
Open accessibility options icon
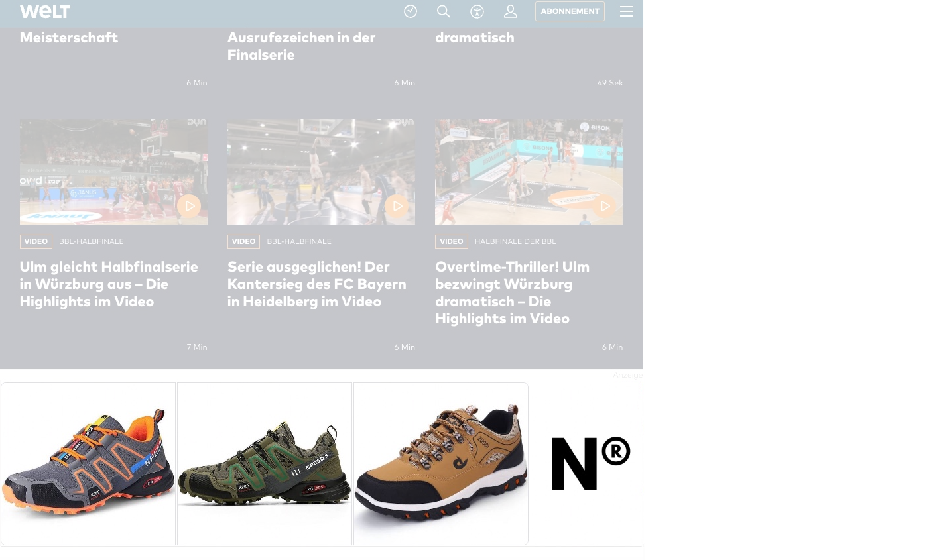tap(477, 11)
